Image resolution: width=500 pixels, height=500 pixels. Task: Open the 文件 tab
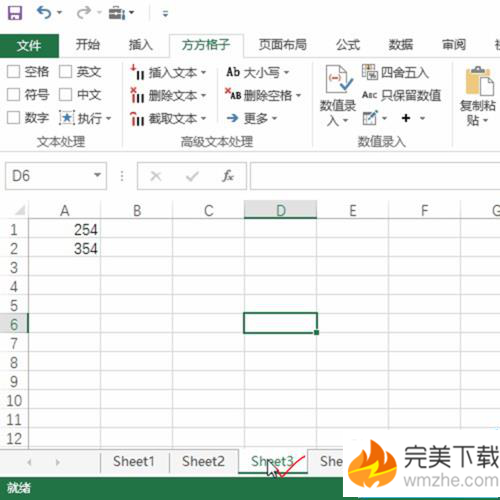[29, 45]
